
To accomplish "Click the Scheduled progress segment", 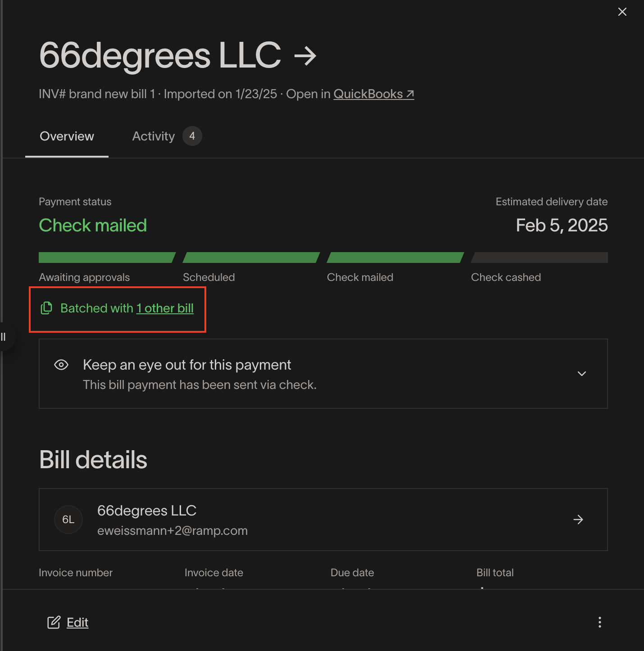I will (x=251, y=258).
